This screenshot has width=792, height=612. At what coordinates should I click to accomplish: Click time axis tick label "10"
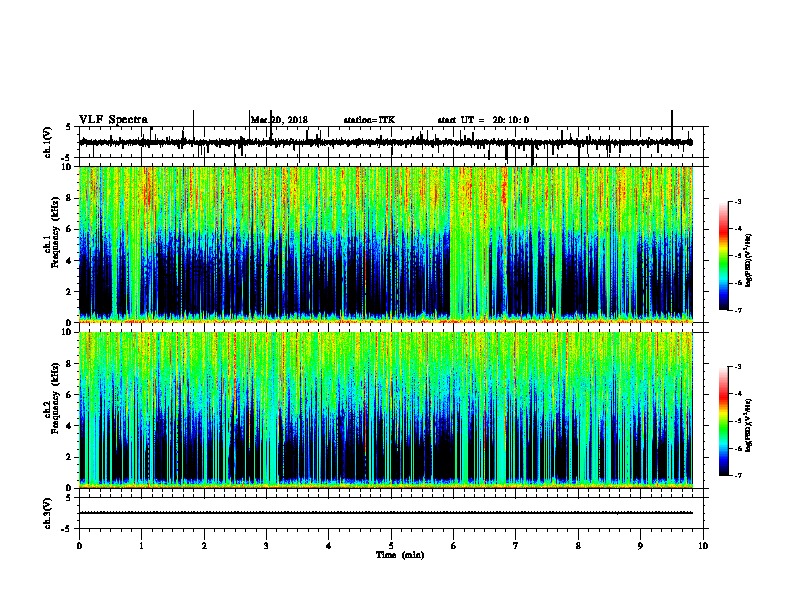tap(703, 546)
